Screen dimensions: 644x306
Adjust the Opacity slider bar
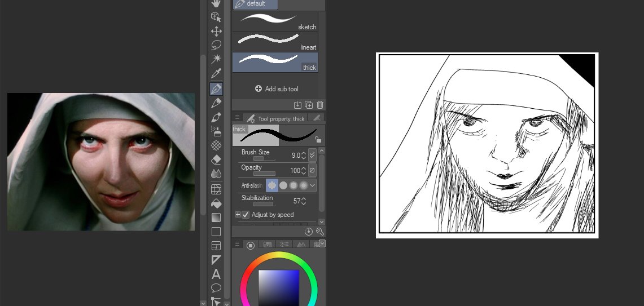(264, 174)
